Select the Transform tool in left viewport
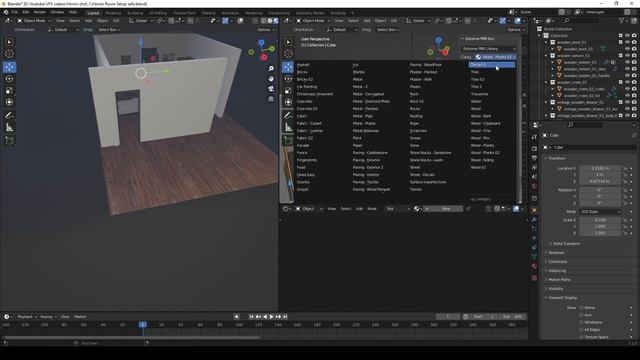Screen dimensions: 640x360 click(9, 102)
